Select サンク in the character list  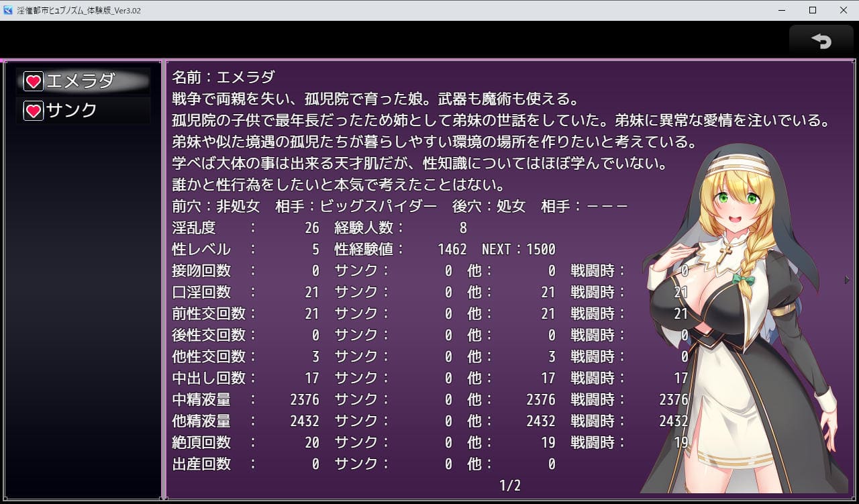(x=72, y=111)
